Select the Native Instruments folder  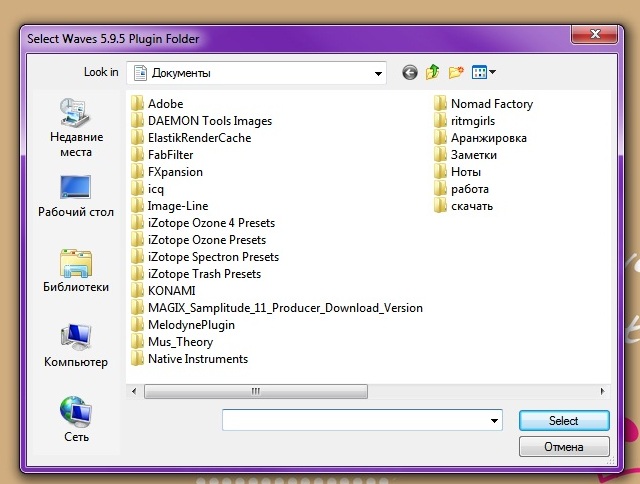[x=197, y=359]
